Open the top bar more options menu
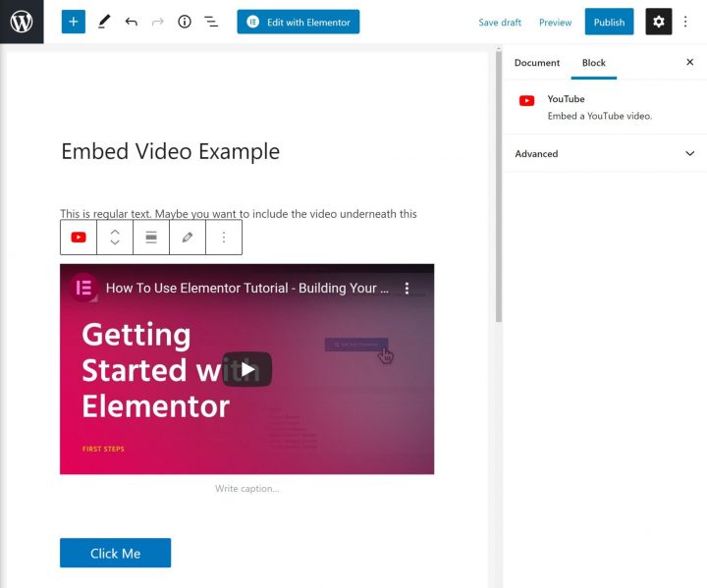Image resolution: width=707 pixels, height=588 pixels. click(x=685, y=22)
